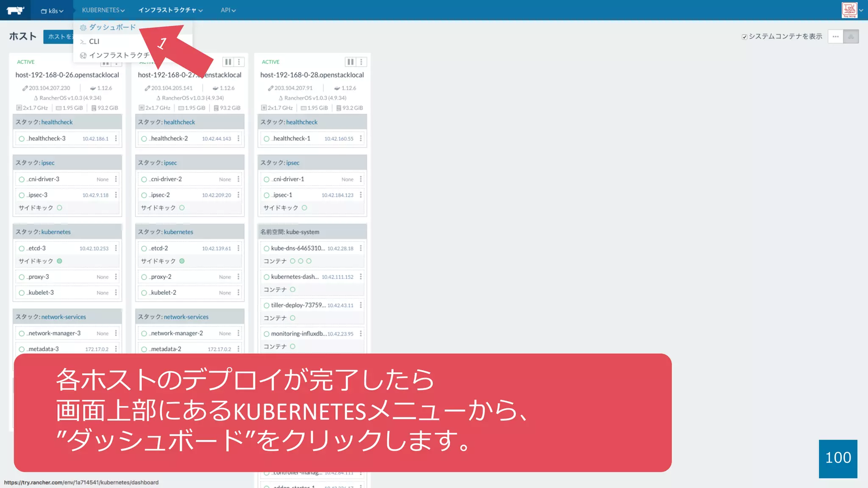Open the user avatar account menu
Image resolution: width=868 pixels, height=488 pixels.
tap(852, 10)
